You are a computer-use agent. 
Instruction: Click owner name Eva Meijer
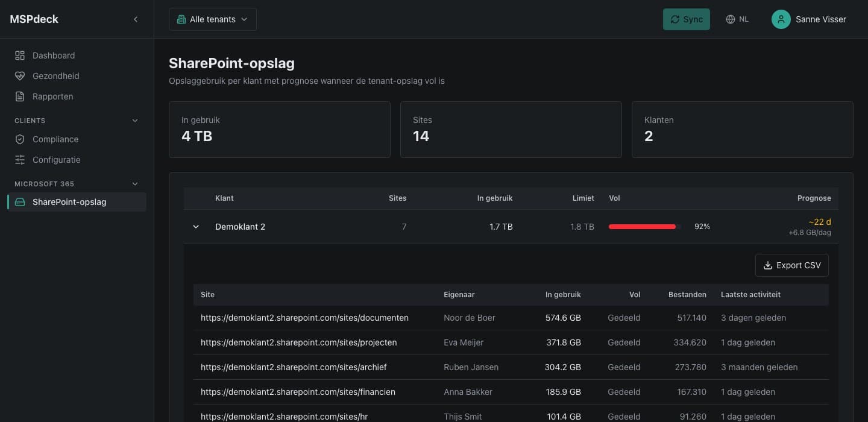click(x=464, y=342)
